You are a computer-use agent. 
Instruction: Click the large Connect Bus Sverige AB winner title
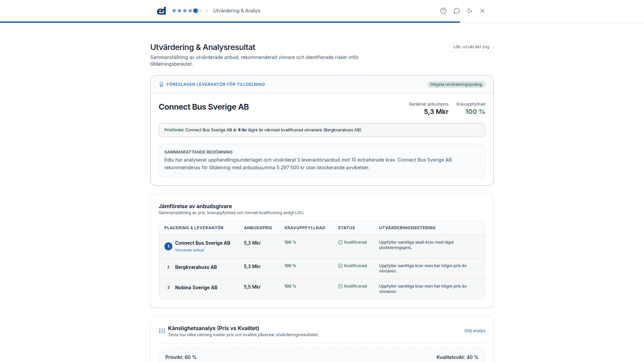coord(204,107)
